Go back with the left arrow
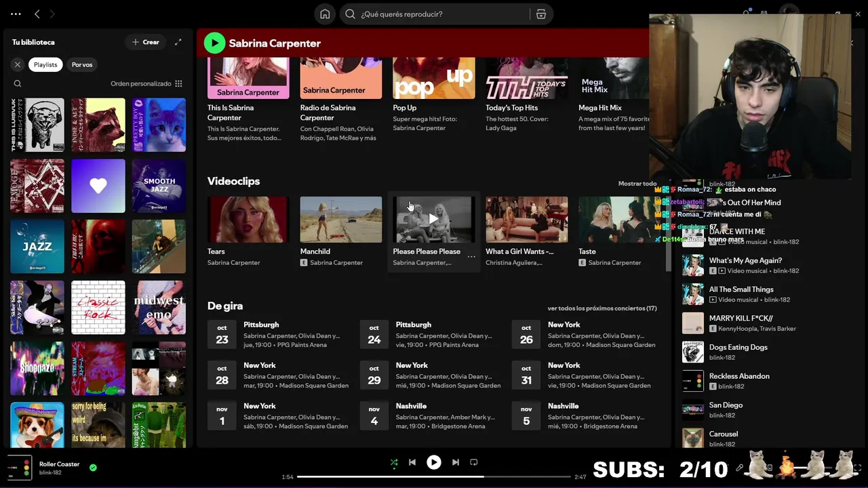The image size is (868, 488). click(37, 14)
